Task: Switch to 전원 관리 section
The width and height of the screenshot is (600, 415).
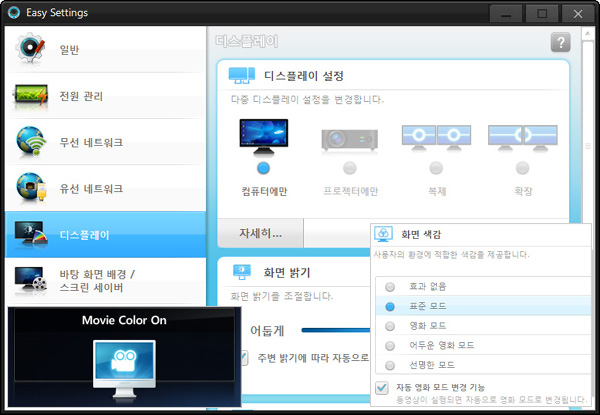Action: [106, 96]
